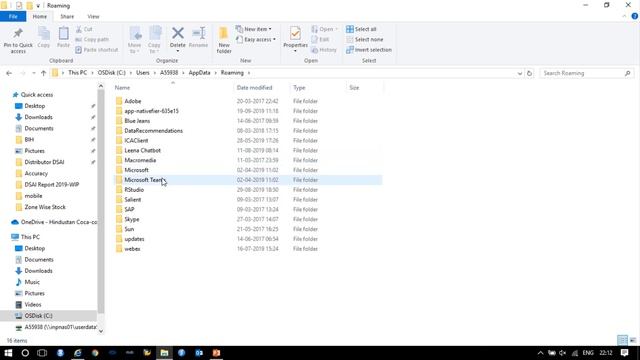The image size is (640, 360).
Task: Click This PC in address path
Action: (78, 73)
